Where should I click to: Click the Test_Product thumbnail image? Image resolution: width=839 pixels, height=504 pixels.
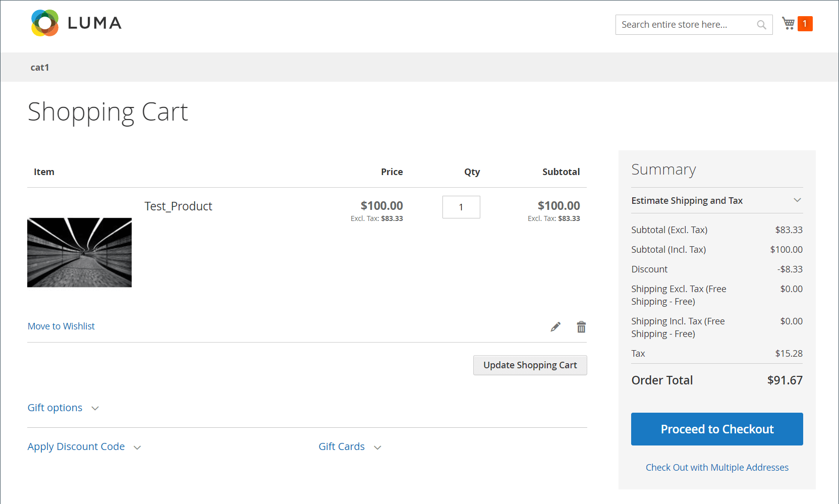point(79,252)
